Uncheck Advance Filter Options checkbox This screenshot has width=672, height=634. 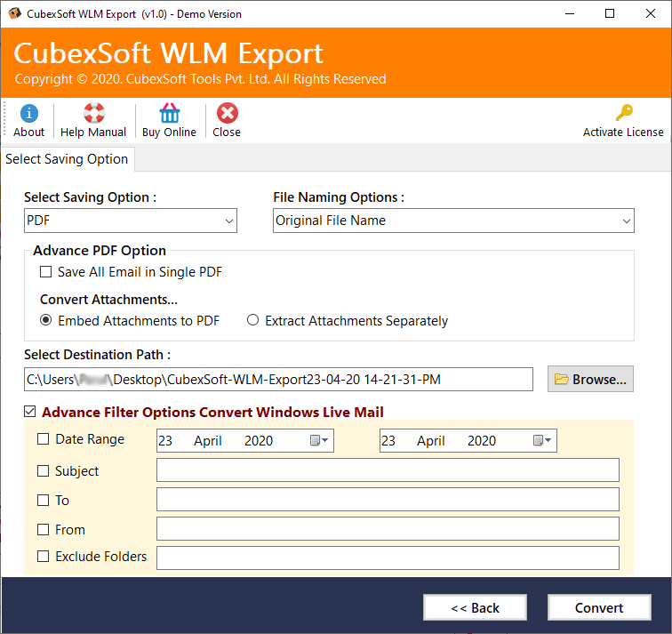point(30,412)
